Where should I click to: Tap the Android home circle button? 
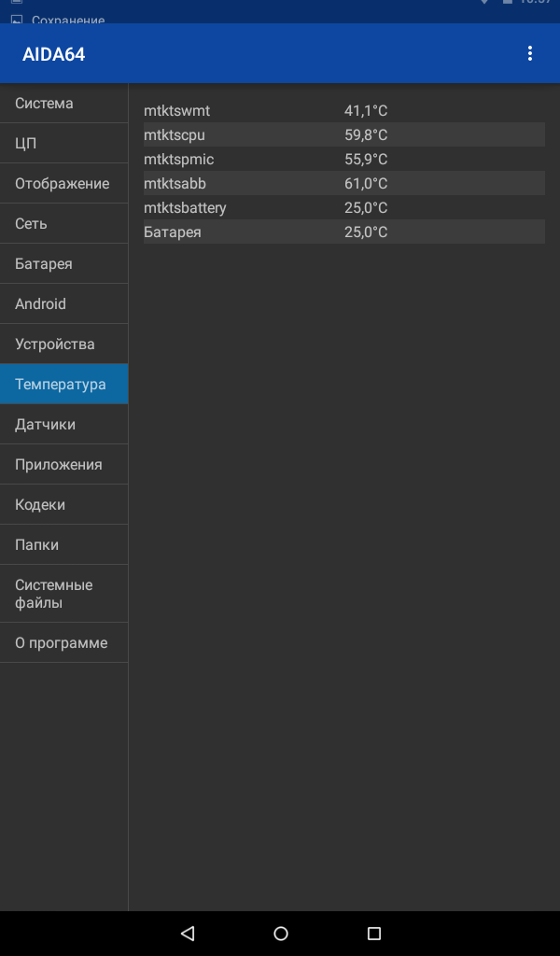click(x=280, y=933)
